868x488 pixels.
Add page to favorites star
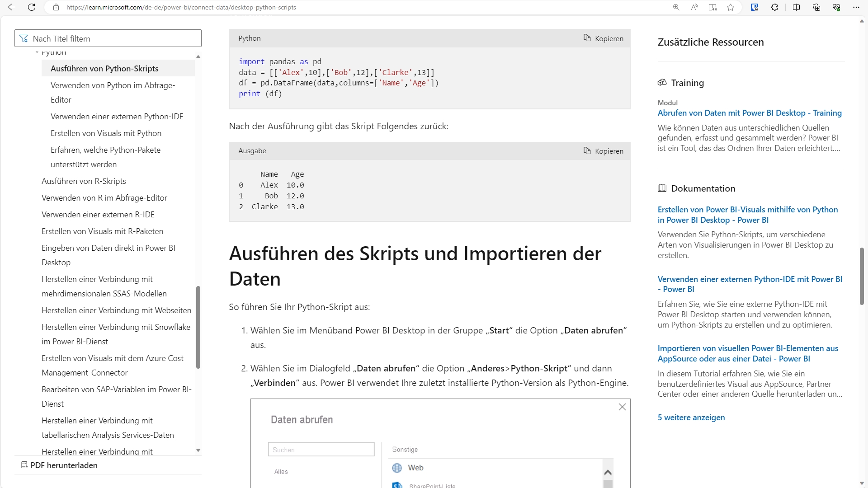click(x=731, y=7)
